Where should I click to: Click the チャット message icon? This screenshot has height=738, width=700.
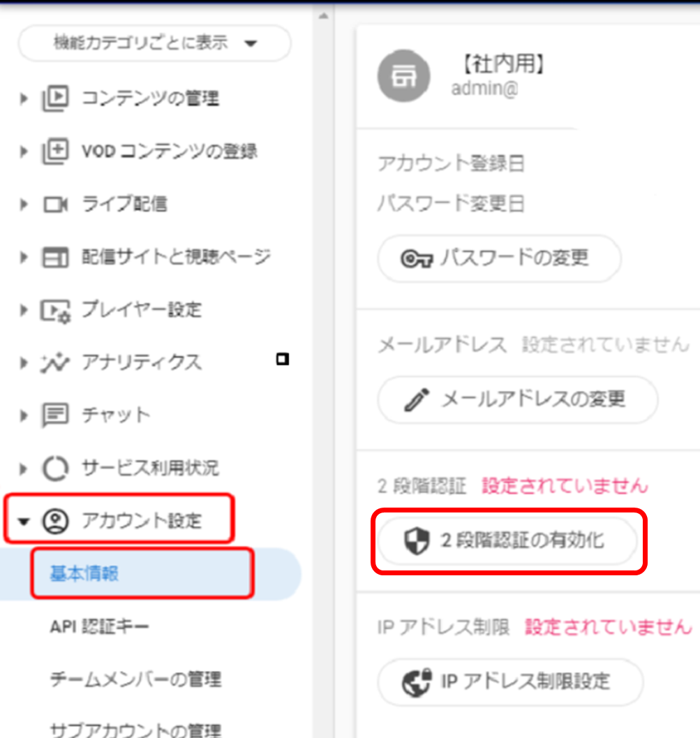point(56,415)
